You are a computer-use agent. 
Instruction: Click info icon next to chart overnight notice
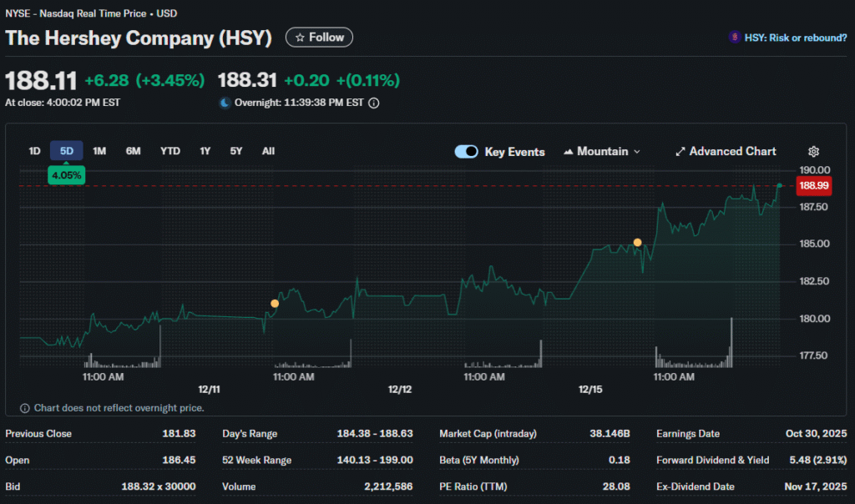point(24,408)
